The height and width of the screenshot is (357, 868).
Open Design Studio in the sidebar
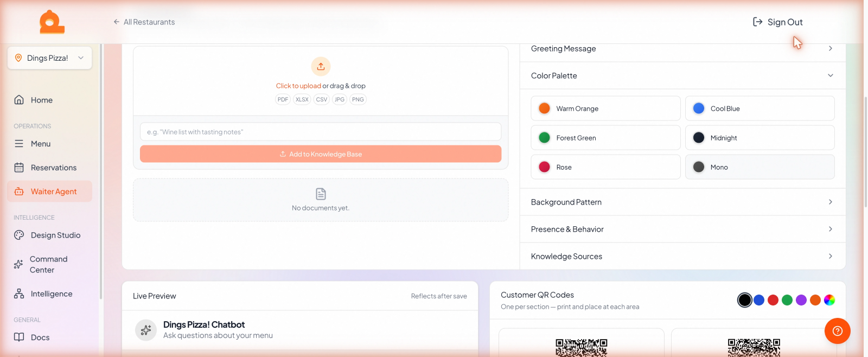click(49, 235)
